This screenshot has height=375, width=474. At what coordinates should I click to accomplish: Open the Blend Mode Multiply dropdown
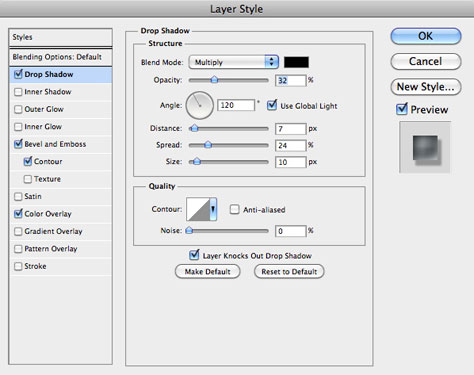point(234,62)
